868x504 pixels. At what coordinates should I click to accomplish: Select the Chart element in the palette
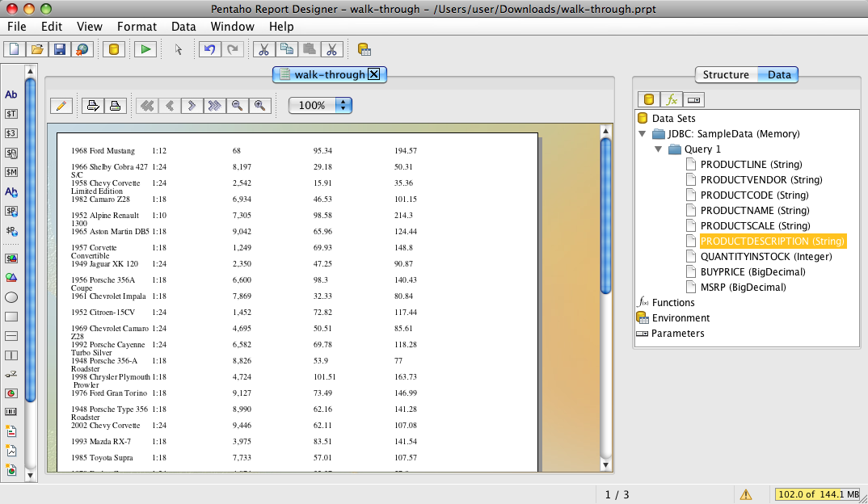(x=11, y=393)
